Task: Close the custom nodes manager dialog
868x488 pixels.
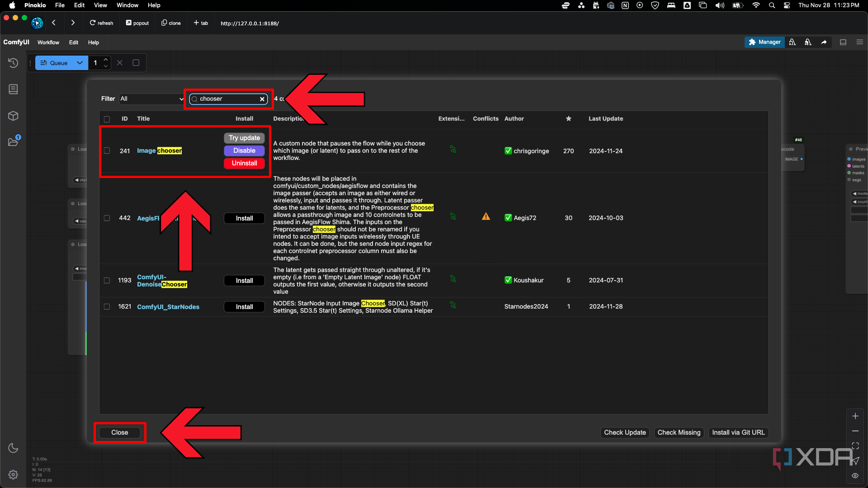Action: (120, 432)
